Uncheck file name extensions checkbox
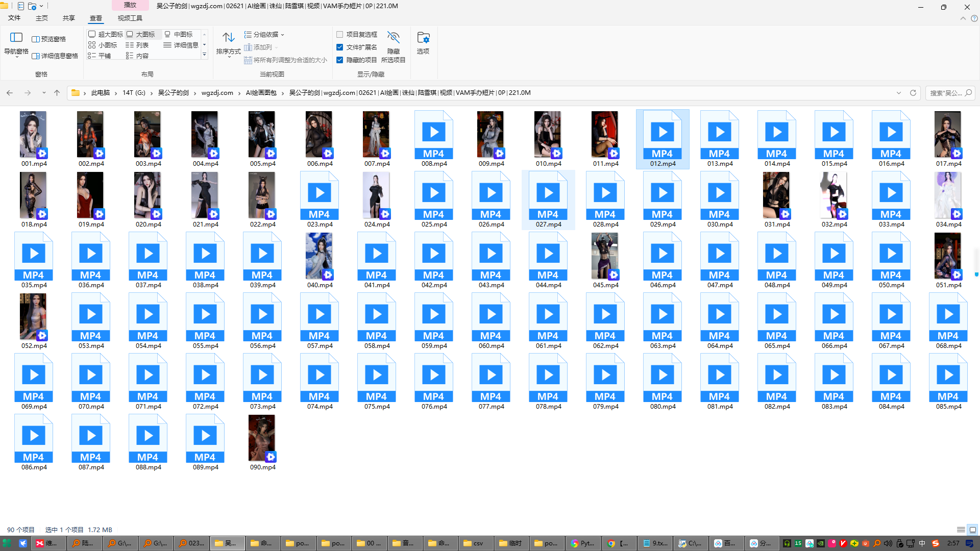980x551 pixels. pyautogui.click(x=340, y=47)
